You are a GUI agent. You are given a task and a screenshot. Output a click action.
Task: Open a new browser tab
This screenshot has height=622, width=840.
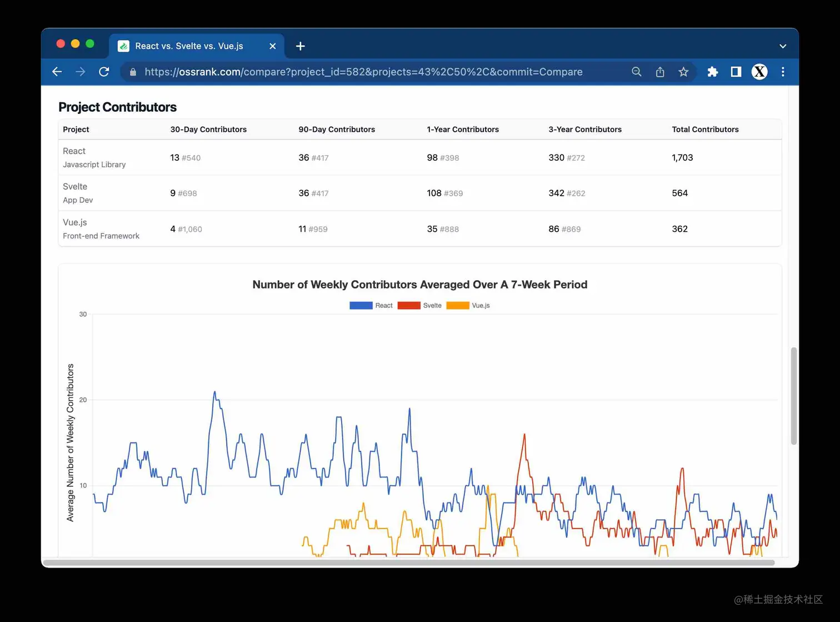tap(300, 46)
